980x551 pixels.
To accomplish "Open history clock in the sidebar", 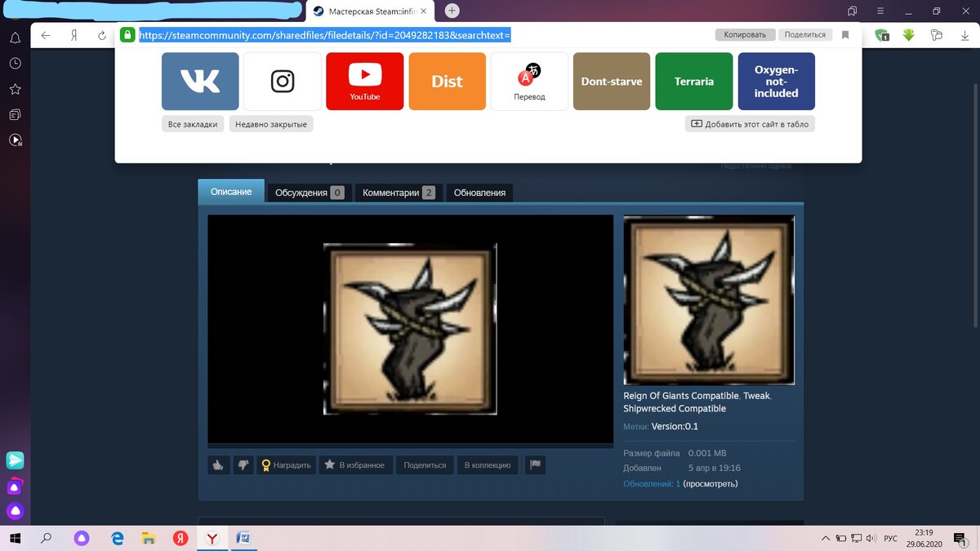I will (x=15, y=63).
